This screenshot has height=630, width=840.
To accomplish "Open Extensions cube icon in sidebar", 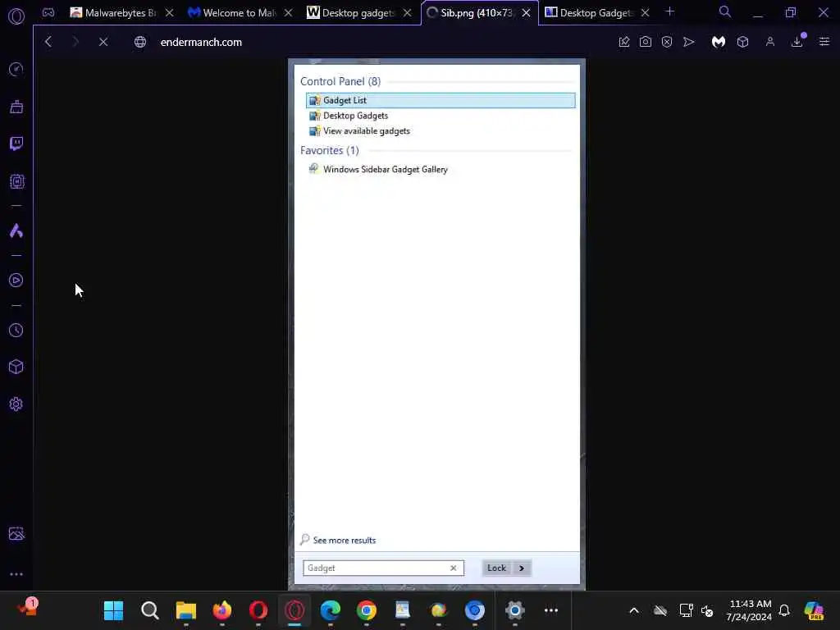I will (x=16, y=367).
